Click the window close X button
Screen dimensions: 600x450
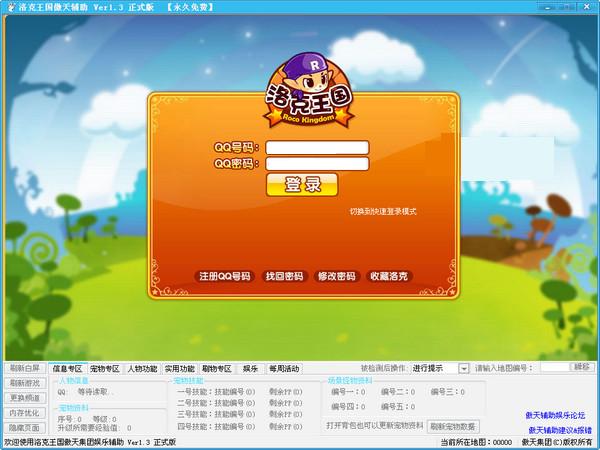pyautogui.click(x=586, y=7)
